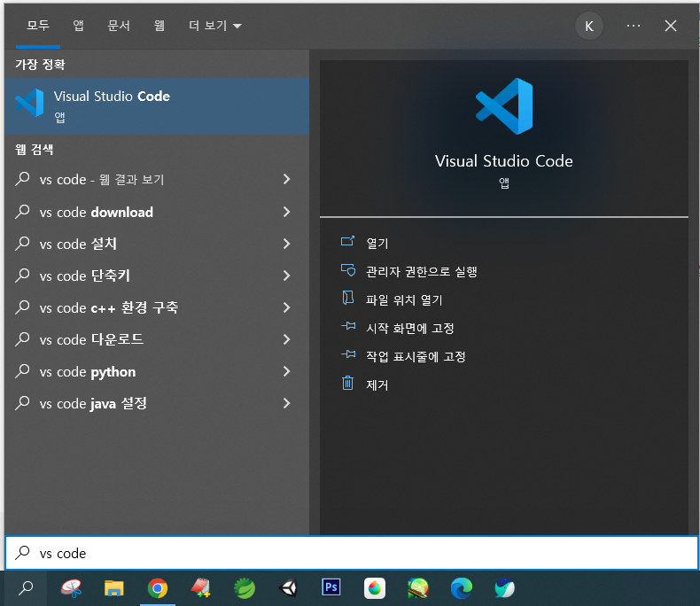The image size is (700, 606).
Task: Choose 제거 to uninstall
Action: click(x=377, y=385)
